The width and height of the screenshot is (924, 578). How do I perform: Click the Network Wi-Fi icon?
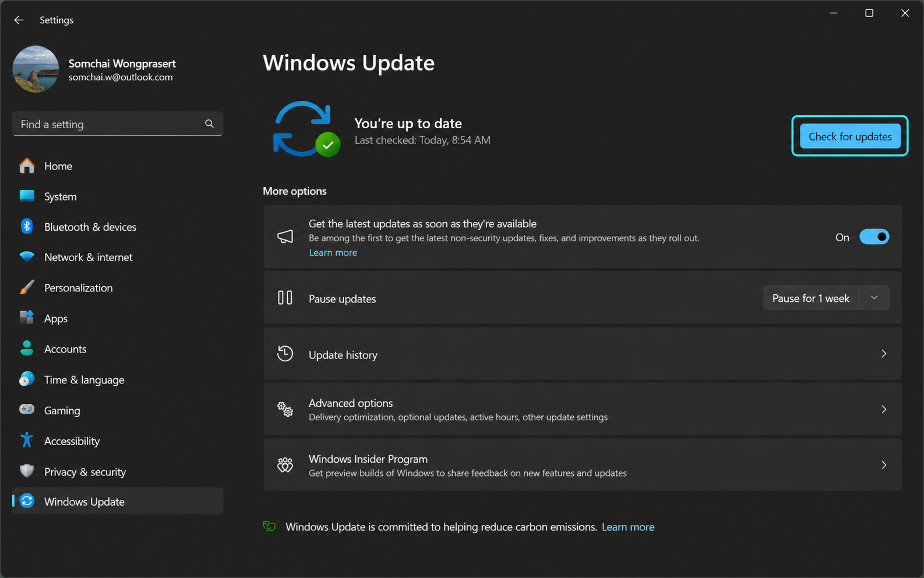click(27, 257)
